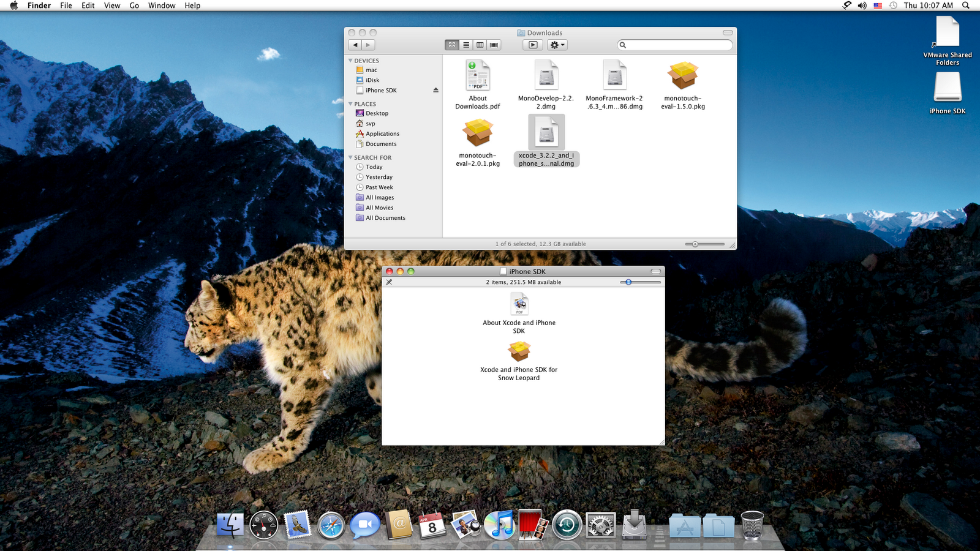
Task: Launch Photo Booth from the Dock
Action: pyautogui.click(x=532, y=525)
